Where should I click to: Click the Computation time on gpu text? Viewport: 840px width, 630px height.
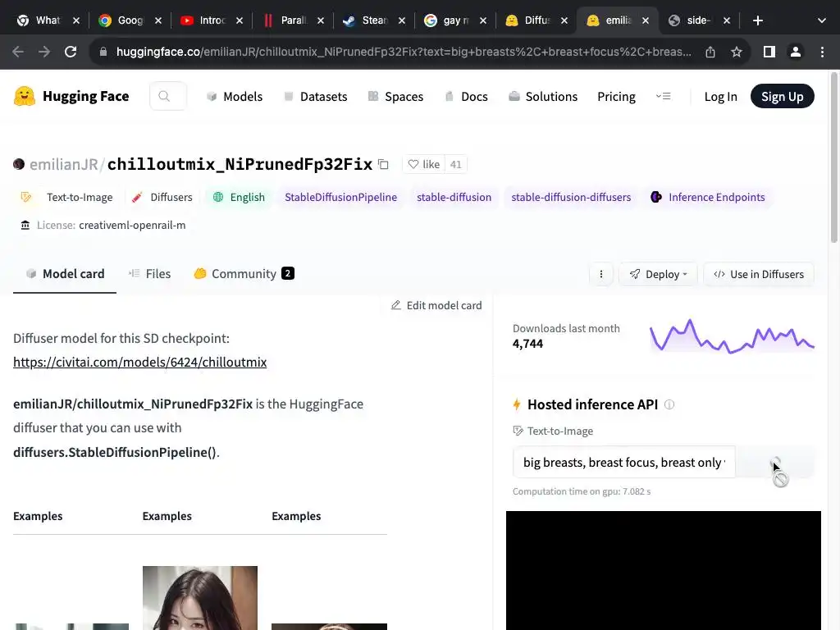(x=582, y=491)
